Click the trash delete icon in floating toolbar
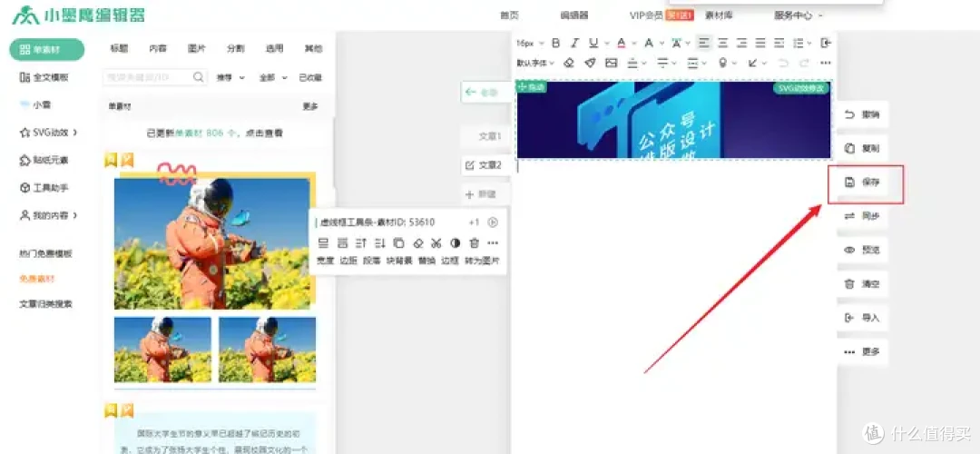 tap(475, 242)
